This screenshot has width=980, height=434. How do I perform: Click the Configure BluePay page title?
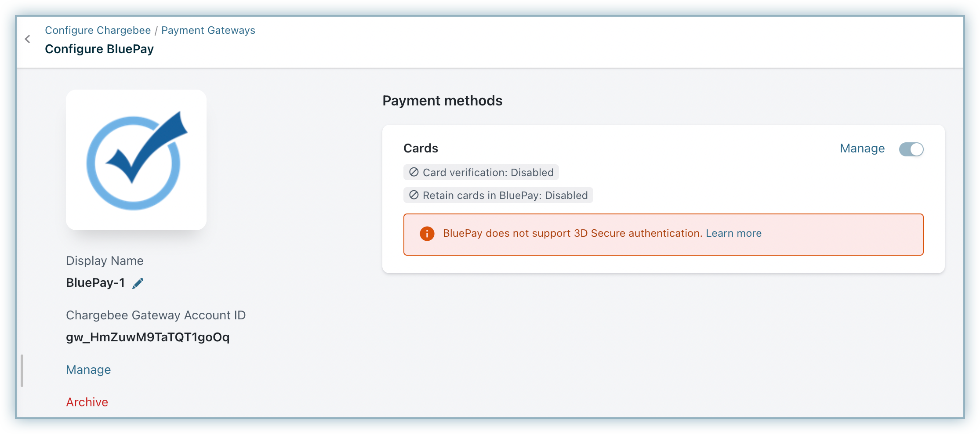click(x=99, y=49)
